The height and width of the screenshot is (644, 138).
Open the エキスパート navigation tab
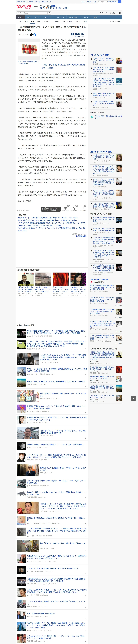pyautogui.click(x=48, y=17)
